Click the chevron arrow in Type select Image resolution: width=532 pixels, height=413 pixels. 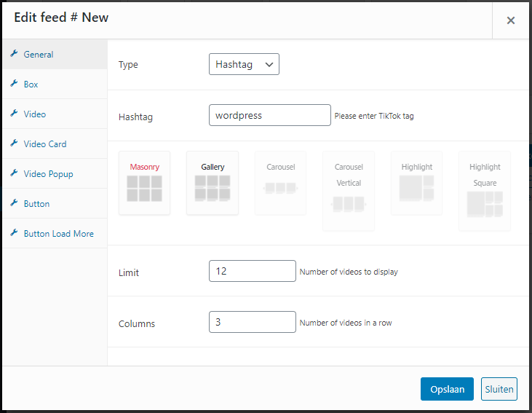[x=269, y=65]
